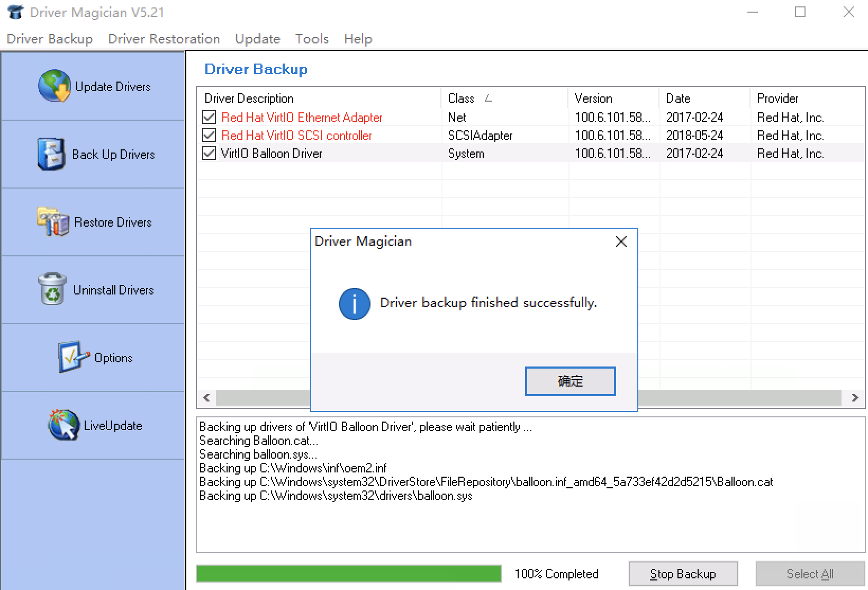The height and width of the screenshot is (590, 868).
Task: Click 'Driver backup finished successfully.' message text
Action: [x=488, y=302]
